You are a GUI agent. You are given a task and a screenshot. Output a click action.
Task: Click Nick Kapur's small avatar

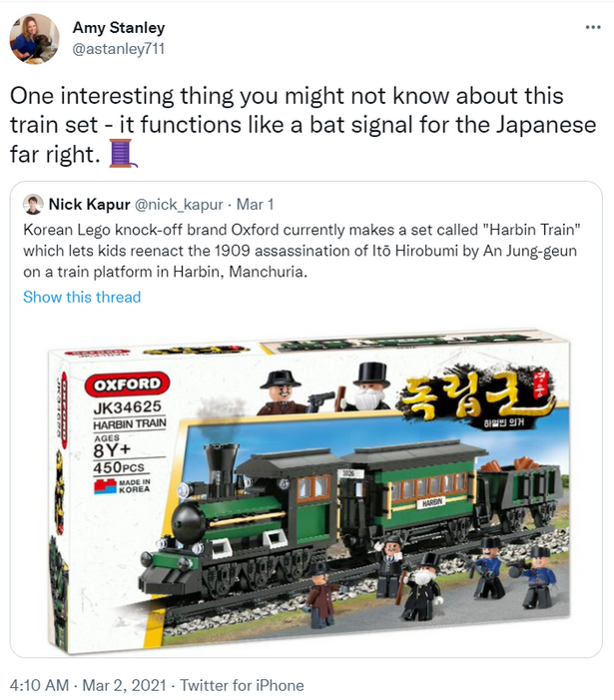point(33,205)
